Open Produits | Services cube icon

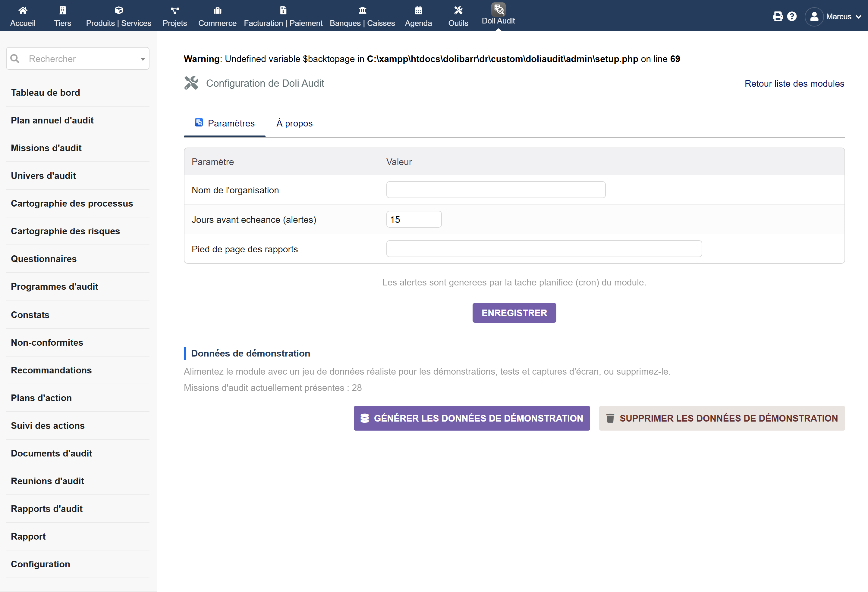point(119,10)
